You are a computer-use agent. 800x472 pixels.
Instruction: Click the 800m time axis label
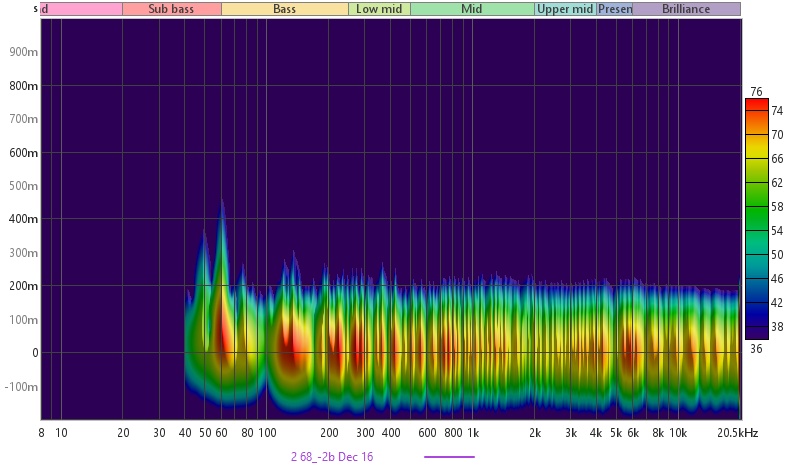point(25,86)
